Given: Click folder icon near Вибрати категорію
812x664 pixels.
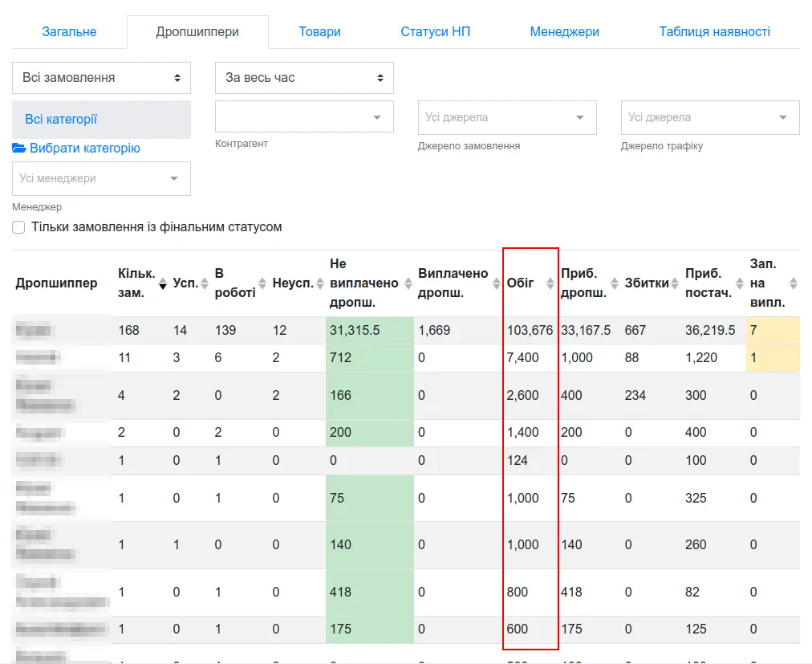Looking at the screenshot, I should point(19,149).
